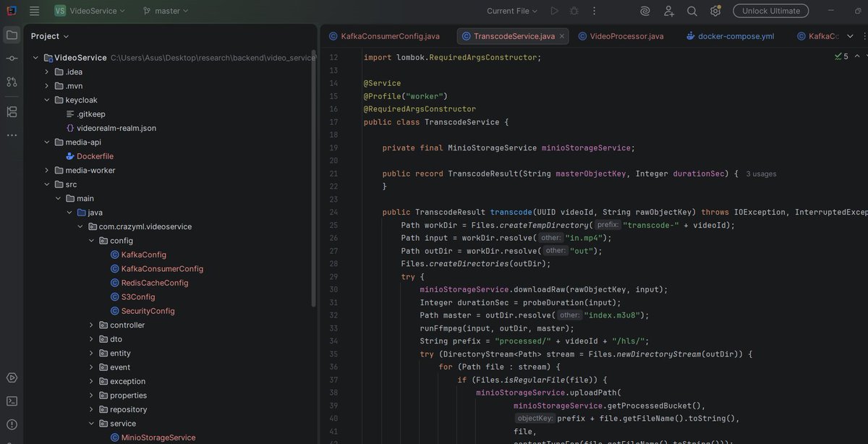
Task: Click the Unlock Ultimate button
Action: 771,11
